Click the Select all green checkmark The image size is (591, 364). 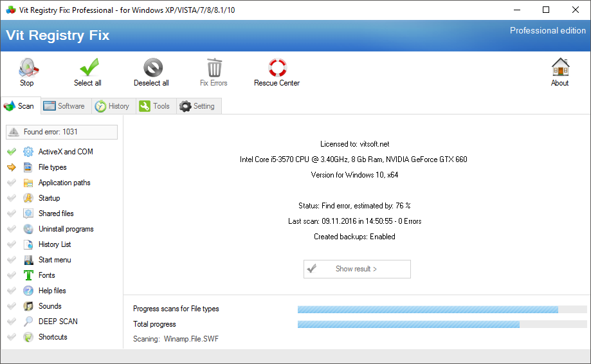coord(89,68)
